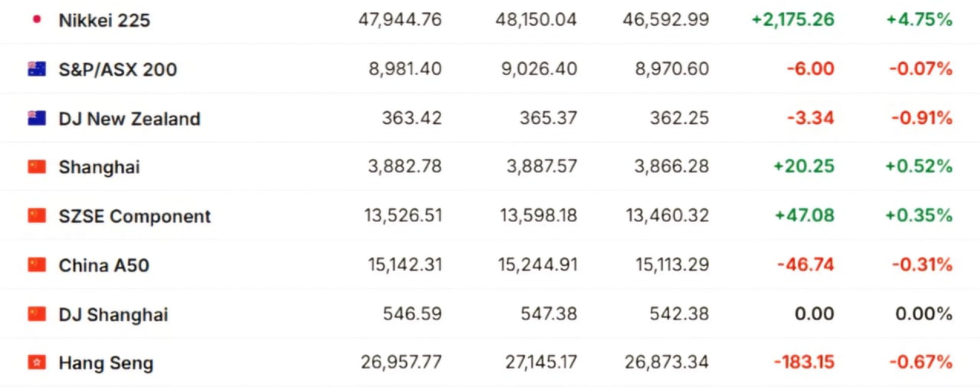Click the China flag beside SZSE Component
980x387 pixels.
(37, 216)
